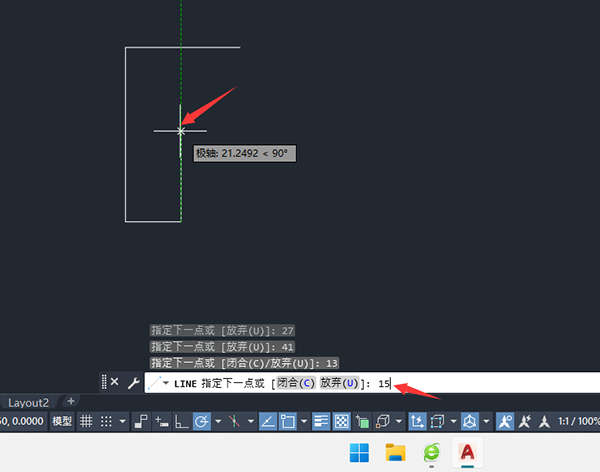The height and width of the screenshot is (472, 600).
Task: Open isometric drafting plane dropdown
Action: point(251,421)
